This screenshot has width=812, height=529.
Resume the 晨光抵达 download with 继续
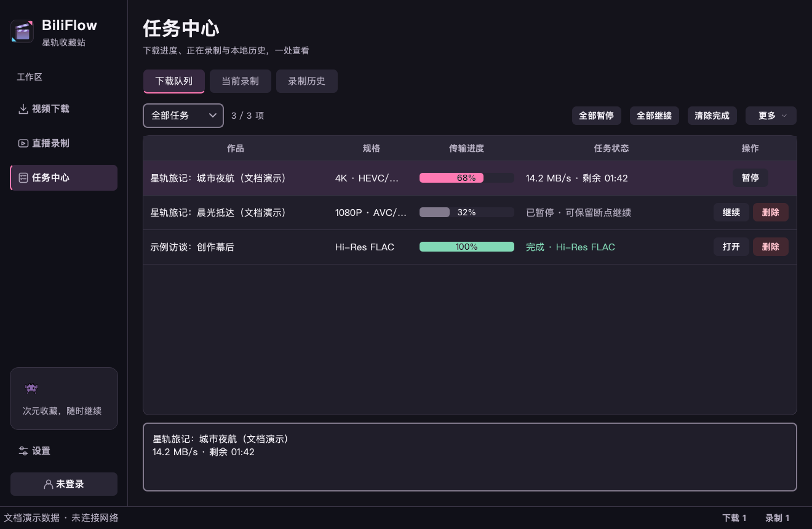pyautogui.click(x=731, y=212)
